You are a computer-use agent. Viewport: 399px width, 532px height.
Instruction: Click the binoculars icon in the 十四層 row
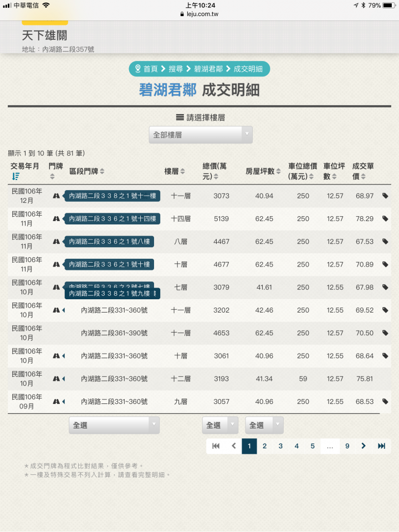(x=57, y=218)
